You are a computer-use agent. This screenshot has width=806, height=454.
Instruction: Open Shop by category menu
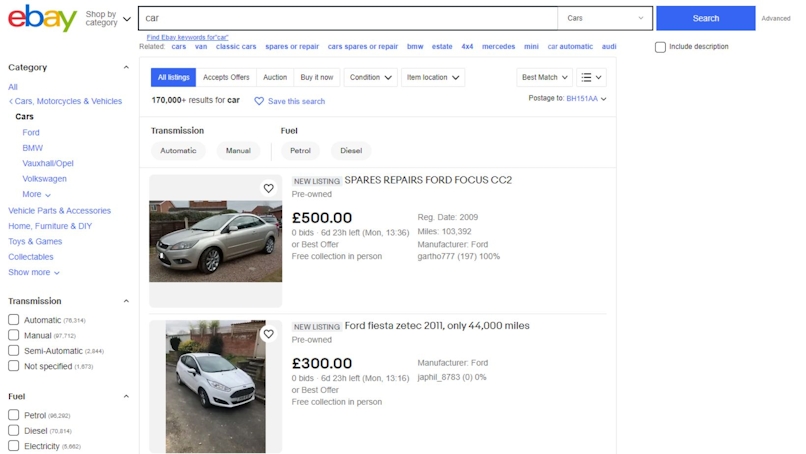(x=108, y=19)
